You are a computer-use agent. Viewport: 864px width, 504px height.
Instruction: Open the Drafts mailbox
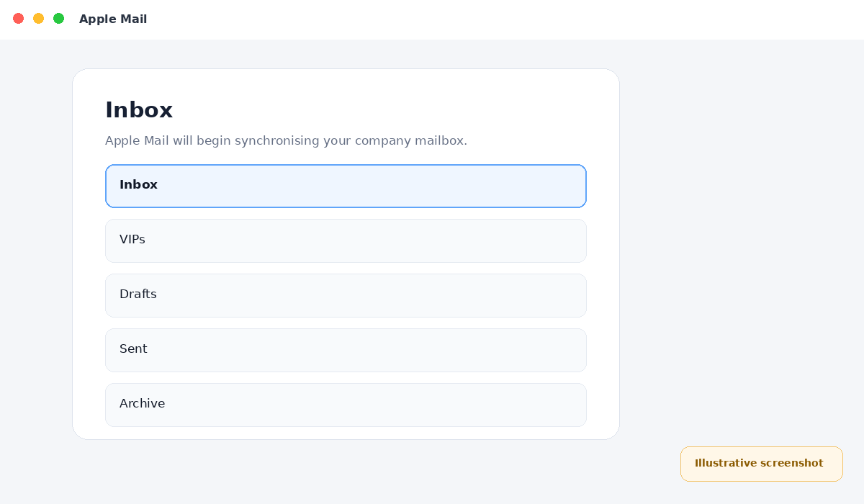[346, 295]
